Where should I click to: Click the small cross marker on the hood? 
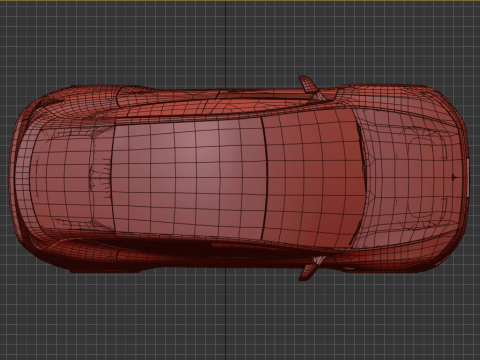click(453, 177)
